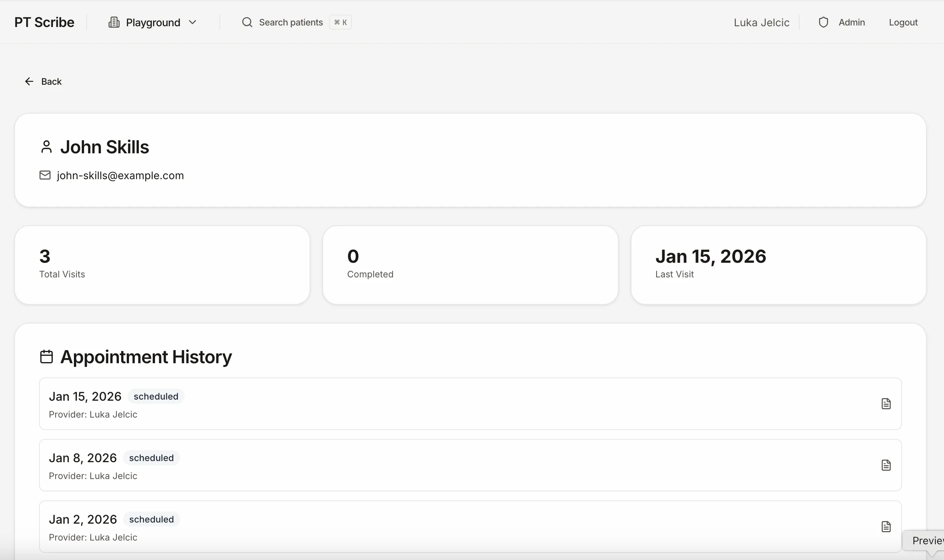Click the Back arrow icon

pos(29,81)
